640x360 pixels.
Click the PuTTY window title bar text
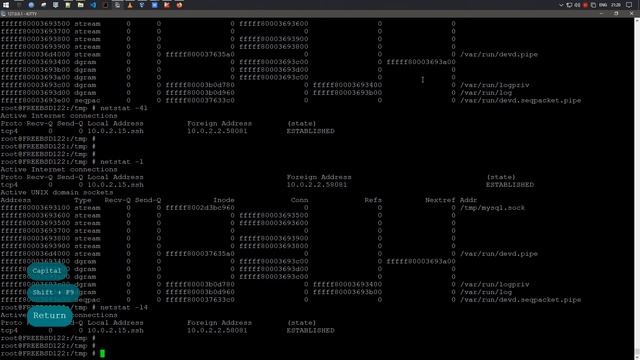pyautogui.click(x=22, y=14)
